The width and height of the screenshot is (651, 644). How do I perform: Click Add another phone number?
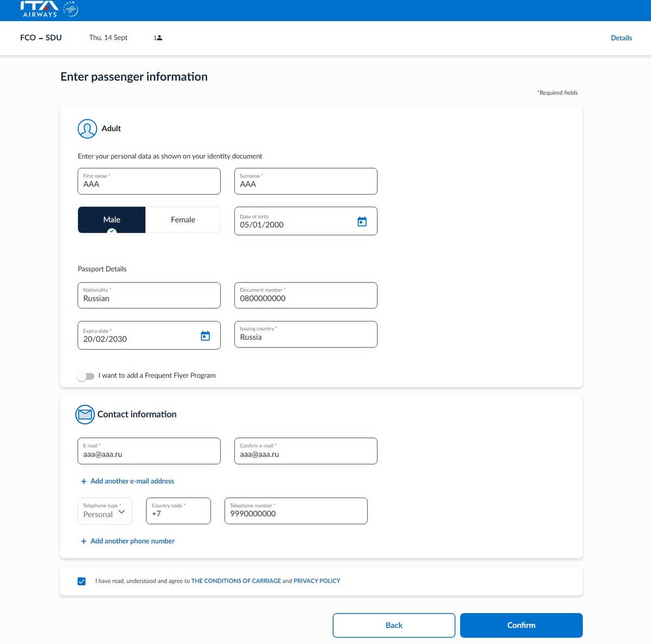(x=132, y=541)
